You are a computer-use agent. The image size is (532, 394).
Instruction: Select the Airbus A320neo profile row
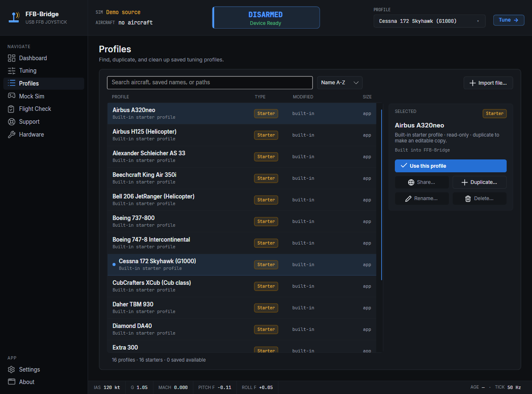coord(242,113)
